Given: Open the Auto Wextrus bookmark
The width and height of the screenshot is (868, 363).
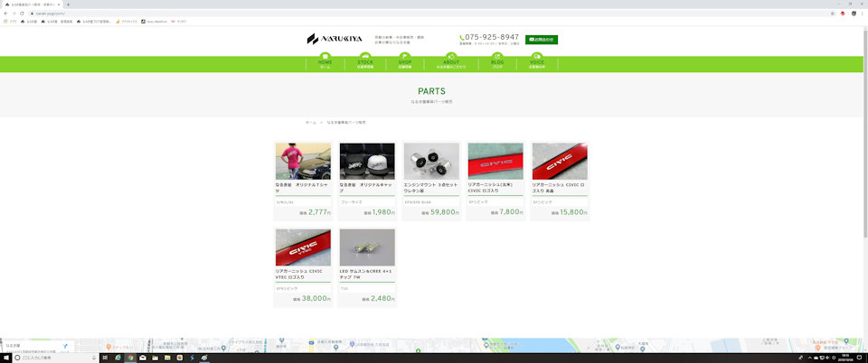Looking at the screenshot, I should pos(154,22).
